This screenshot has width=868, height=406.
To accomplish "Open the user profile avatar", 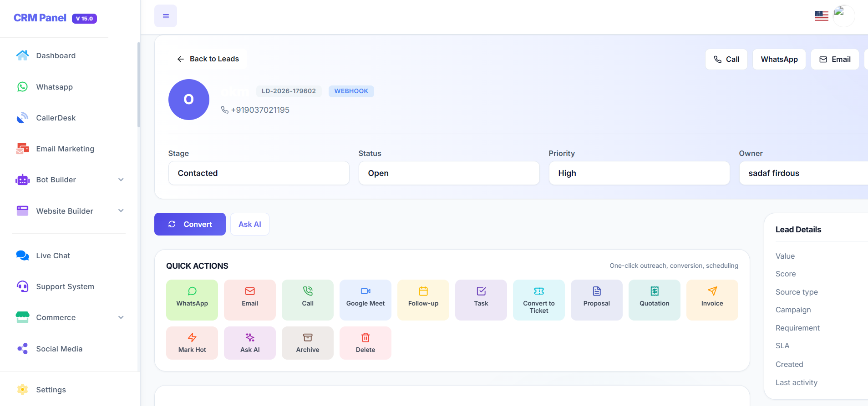I will pyautogui.click(x=844, y=16).
